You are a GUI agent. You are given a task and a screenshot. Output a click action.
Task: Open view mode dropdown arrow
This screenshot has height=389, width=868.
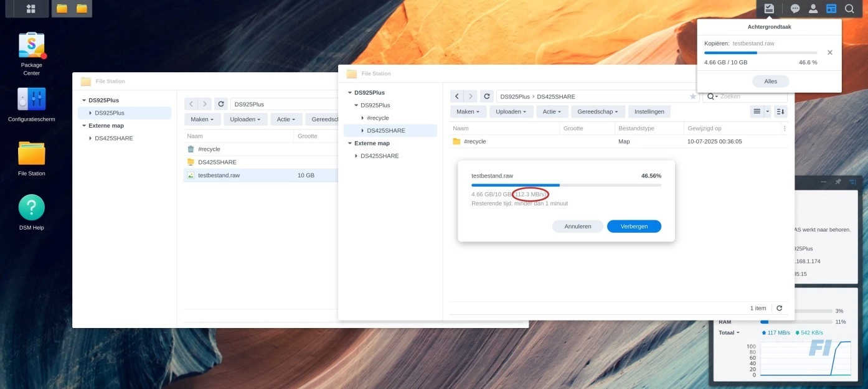(768, 111)
